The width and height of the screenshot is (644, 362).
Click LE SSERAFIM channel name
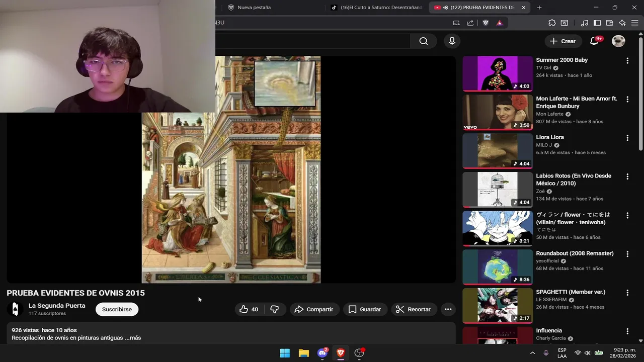551,300
